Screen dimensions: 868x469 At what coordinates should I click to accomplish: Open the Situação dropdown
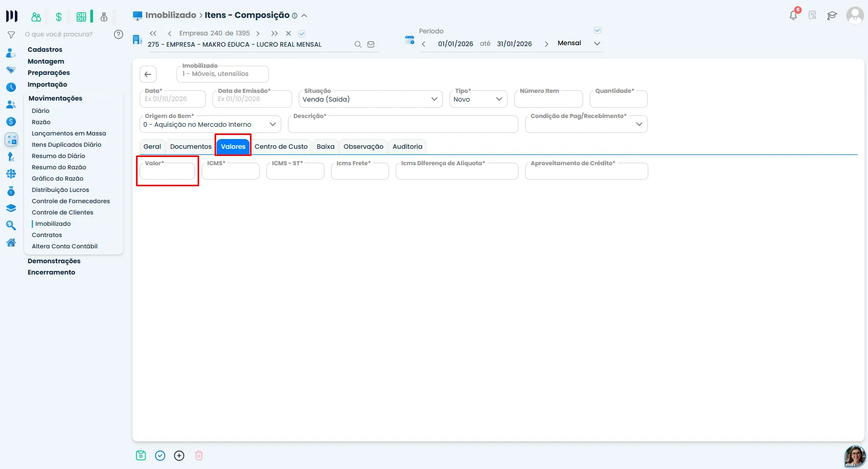coord(371,99)
